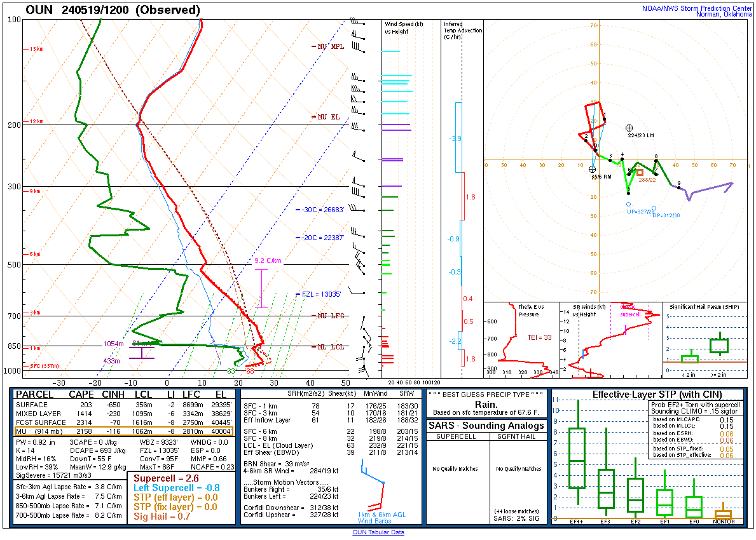This screenshot has height=540, width=756.
Task: Click the Bunkers left mover (LM) hodograph marker
Action: point(629,128)
